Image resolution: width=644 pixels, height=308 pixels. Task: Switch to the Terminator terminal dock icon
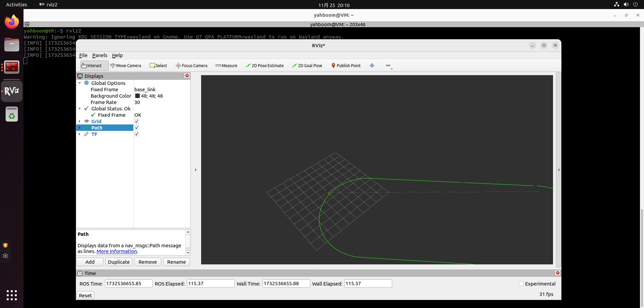12,67
